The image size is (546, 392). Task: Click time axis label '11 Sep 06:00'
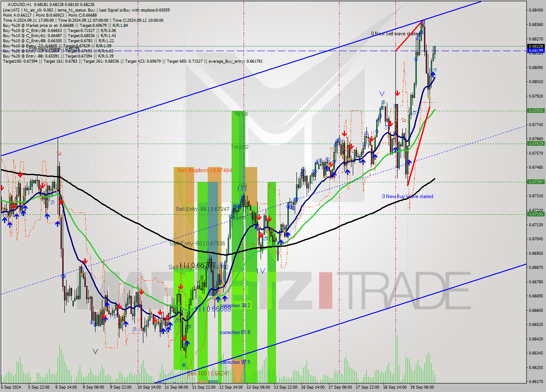(177, 387)
